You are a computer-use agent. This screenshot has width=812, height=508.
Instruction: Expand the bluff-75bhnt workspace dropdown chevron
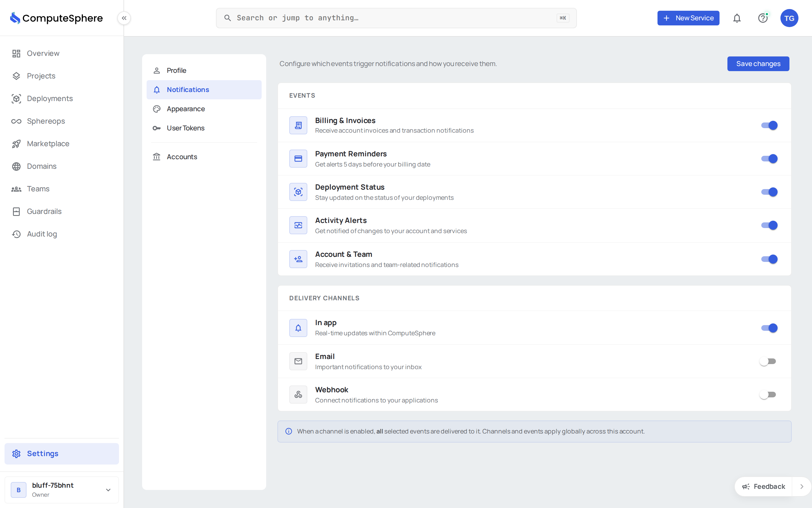tap(108, 490)
